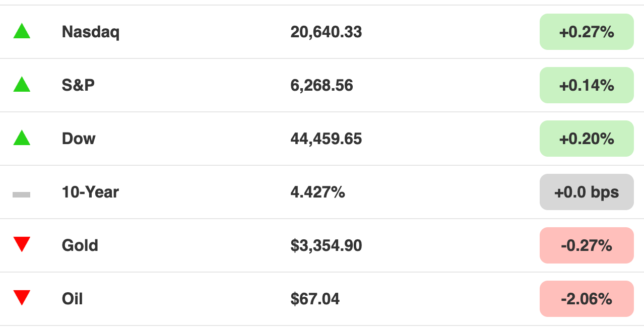The image size is (644, 328).
Task: Click the green up arrow beside Nasdaq
Action: pos(22,31)
